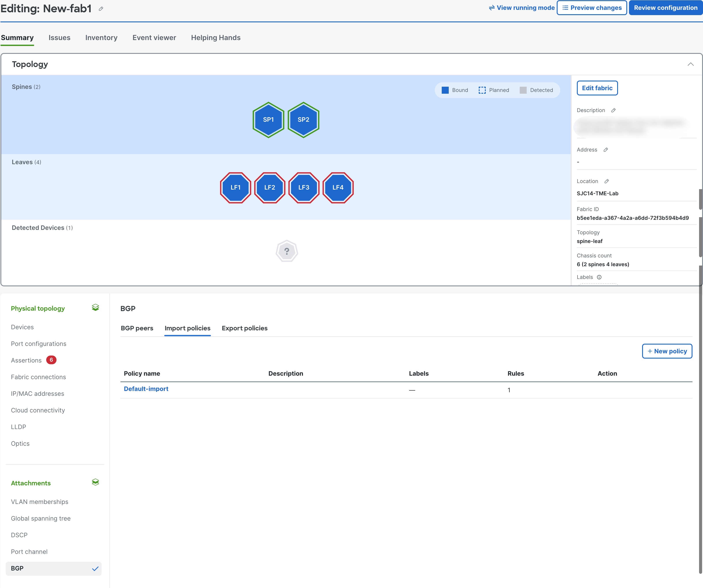Open Devices in the sidebar
Image resolution: width=703 pixels, height=588 pixels.
[22, 327]
